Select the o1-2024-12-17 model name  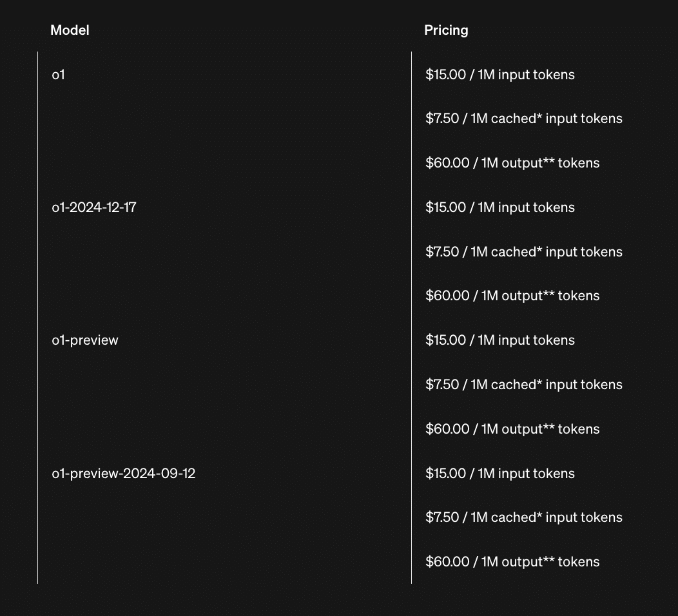pyautogui.click(x=93, y=207)
